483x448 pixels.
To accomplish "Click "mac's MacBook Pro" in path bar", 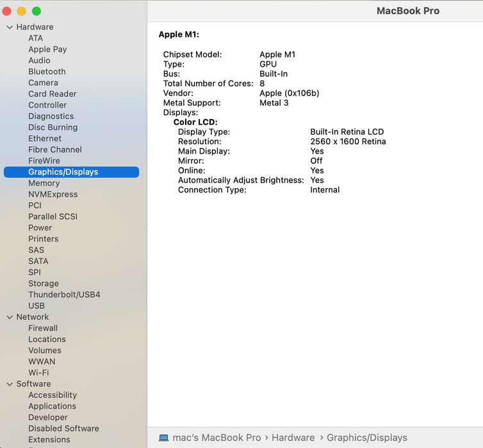I will coord(217,438).
